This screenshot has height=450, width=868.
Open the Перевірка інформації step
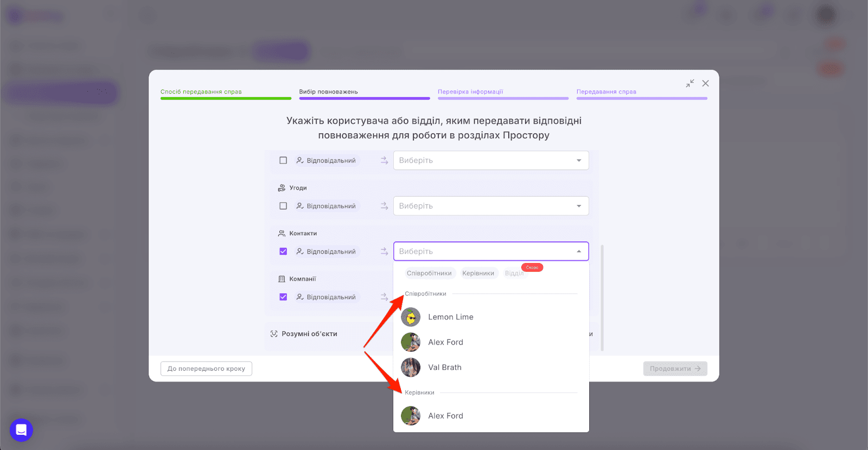pos(503,93)
